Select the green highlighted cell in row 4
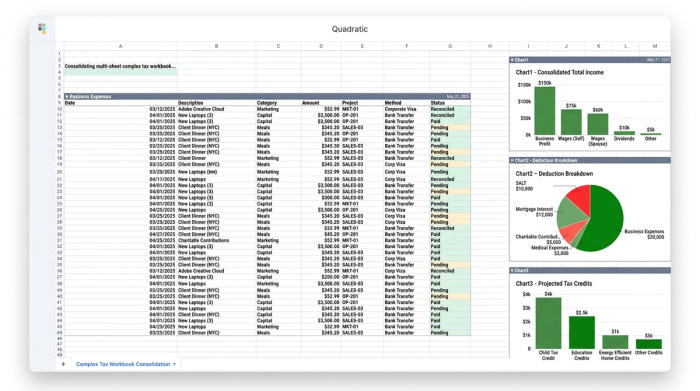 coord(121,72)
